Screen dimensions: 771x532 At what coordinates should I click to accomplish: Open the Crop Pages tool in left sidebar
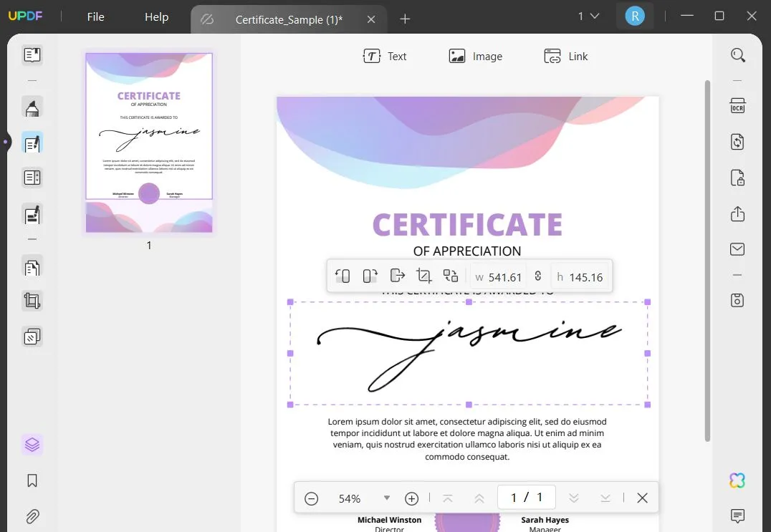(x=32, y=300)
